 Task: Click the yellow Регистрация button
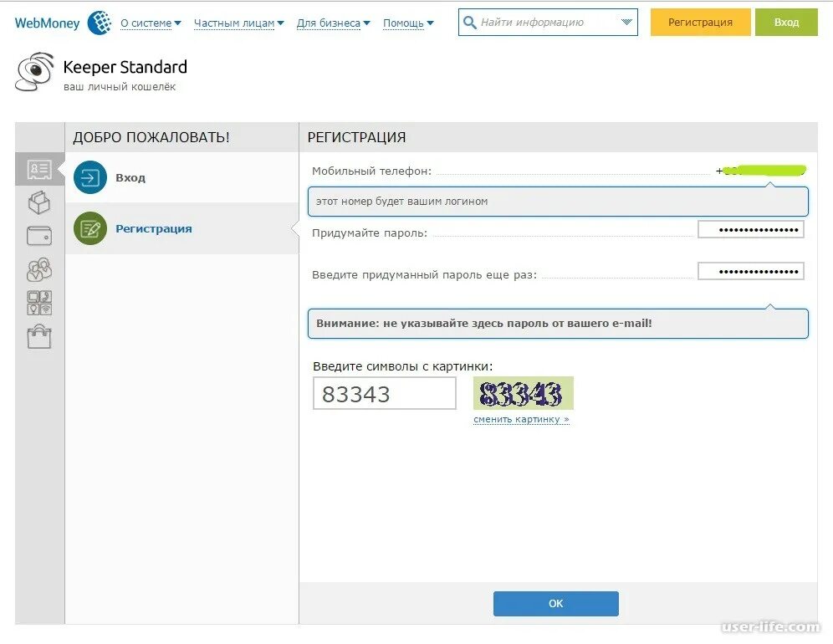pyautogui.click(x=700, y=23)
